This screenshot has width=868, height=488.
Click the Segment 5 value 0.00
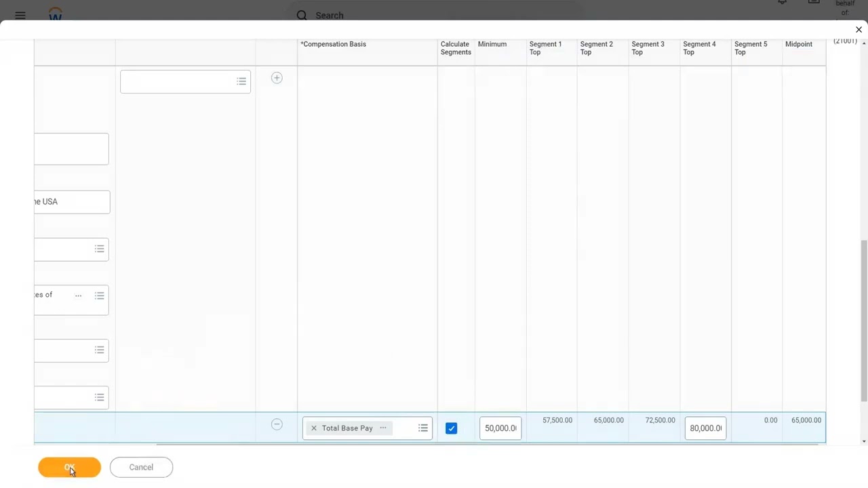tap(770, 420)
